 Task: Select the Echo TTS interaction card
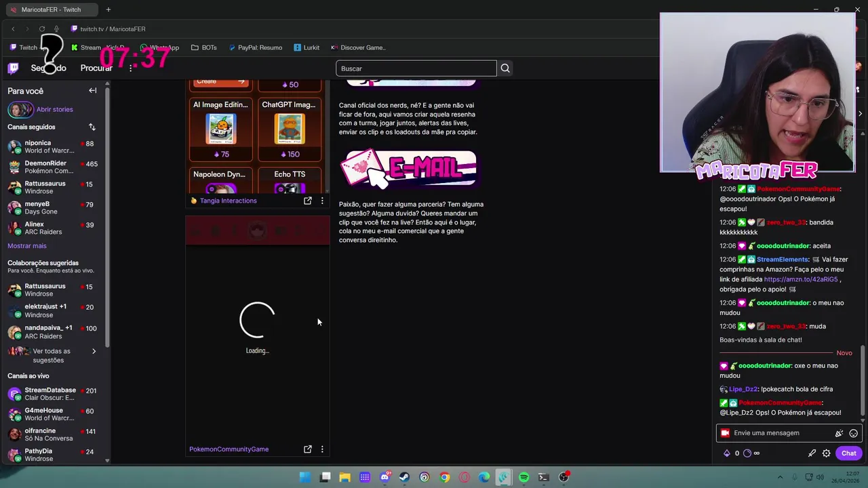tap(290, 180)
